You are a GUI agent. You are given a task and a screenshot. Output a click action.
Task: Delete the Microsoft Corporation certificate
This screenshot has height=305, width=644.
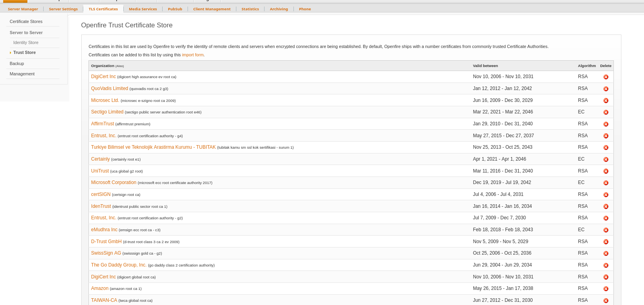click(x=606, y=183)
